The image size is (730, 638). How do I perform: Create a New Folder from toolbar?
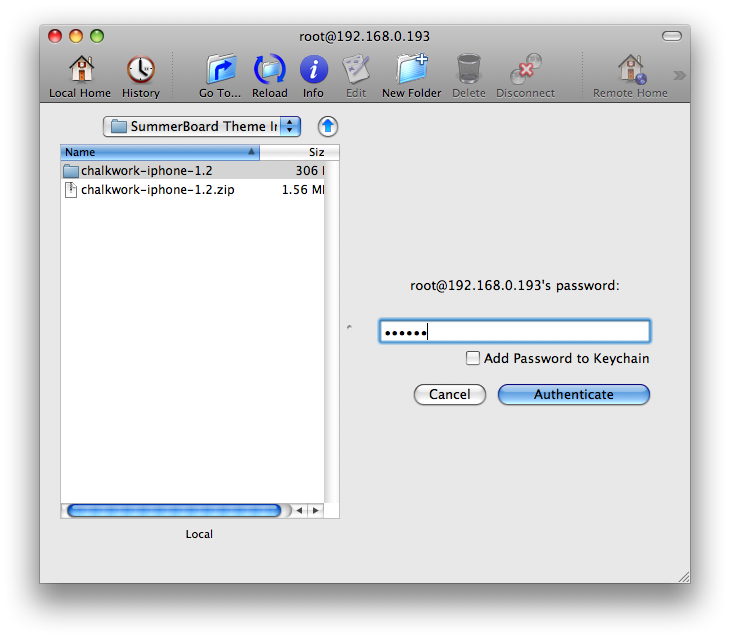point(411,70)
